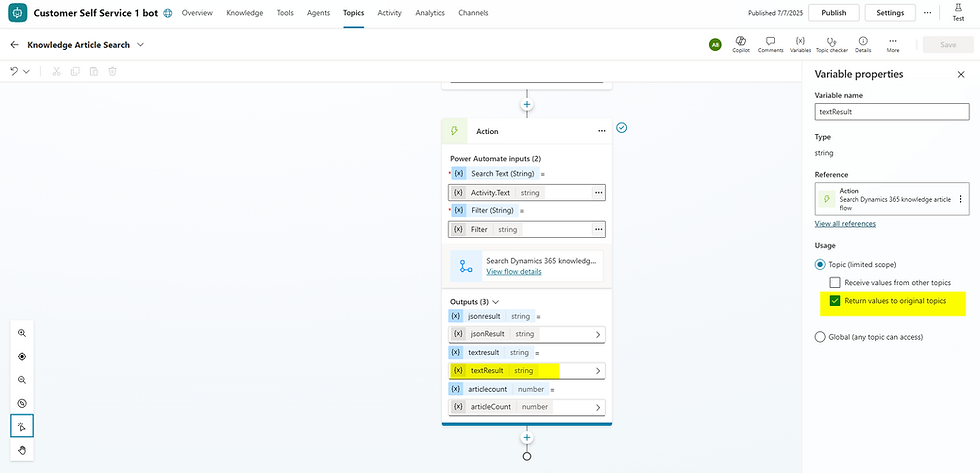The width and height of the screenshot is (980, 473).
Task: Click the copy icon in edit toolbar
Action: [x=75, y=71]
